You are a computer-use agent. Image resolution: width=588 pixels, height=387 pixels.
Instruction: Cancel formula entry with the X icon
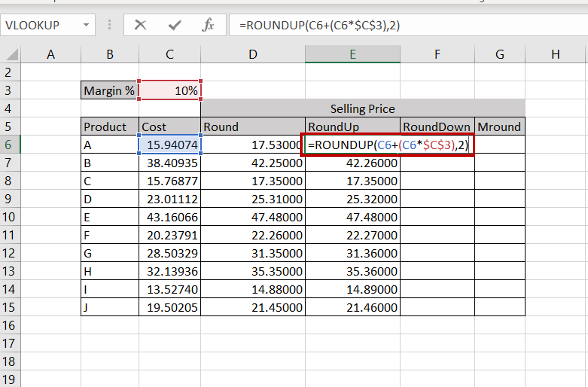[140, 25]
